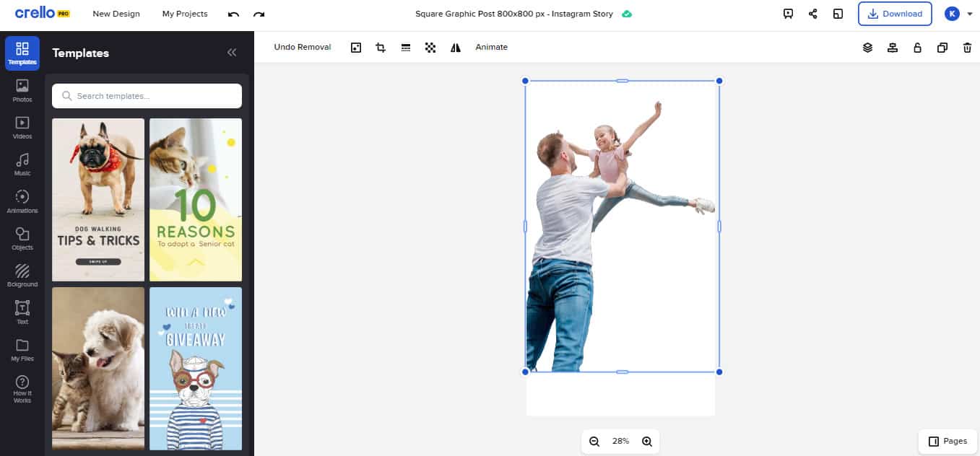Screen dimensions: 980x456
Task: Click the duplicate element icon
Action: 942,48
